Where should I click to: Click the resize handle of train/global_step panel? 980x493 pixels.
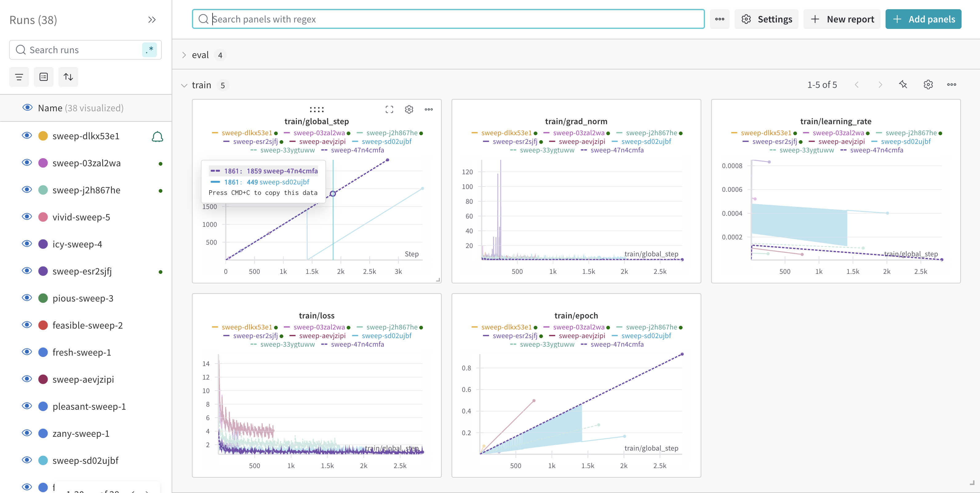[x=438, y=280]
